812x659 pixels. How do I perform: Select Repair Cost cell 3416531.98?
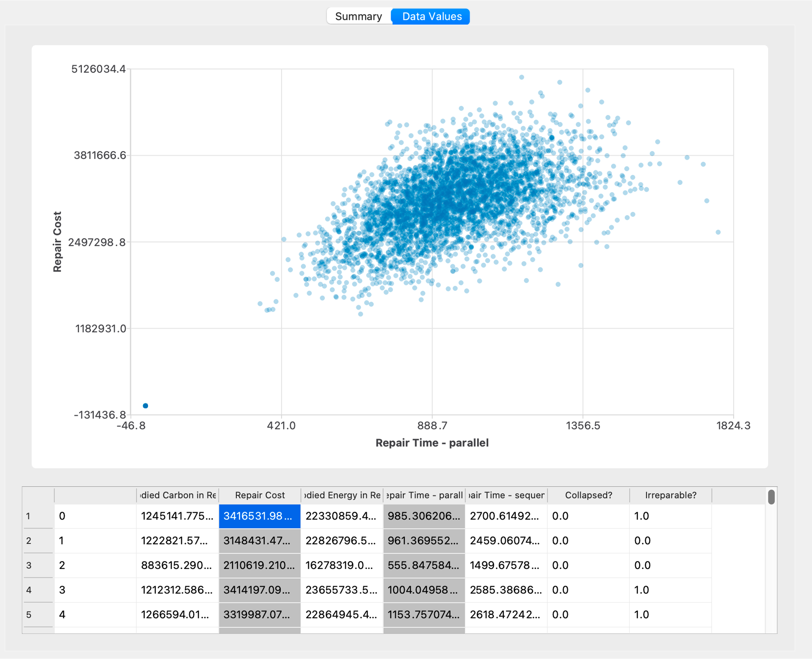[x=260, y=516]
